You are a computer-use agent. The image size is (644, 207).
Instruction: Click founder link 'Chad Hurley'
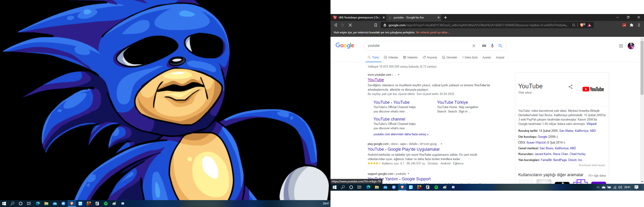point(577,154)
